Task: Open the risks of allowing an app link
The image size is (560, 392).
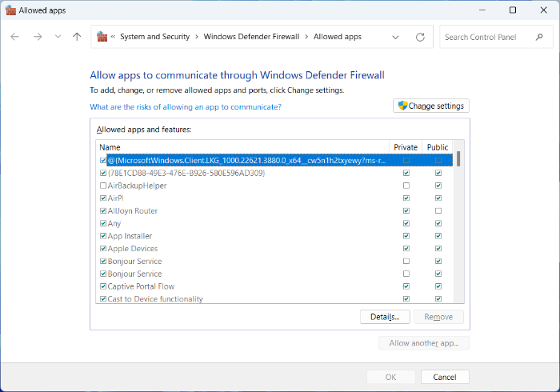Action: [x=185, y=106]
